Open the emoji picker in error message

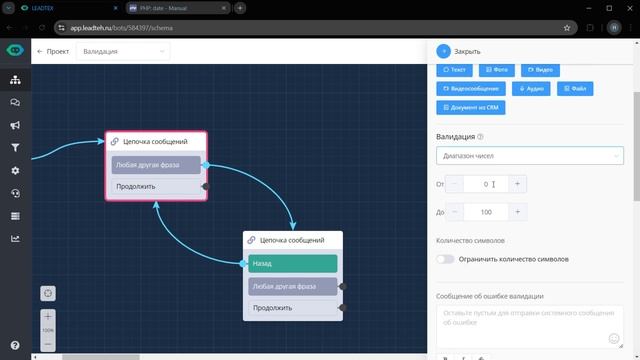[614, 338]
